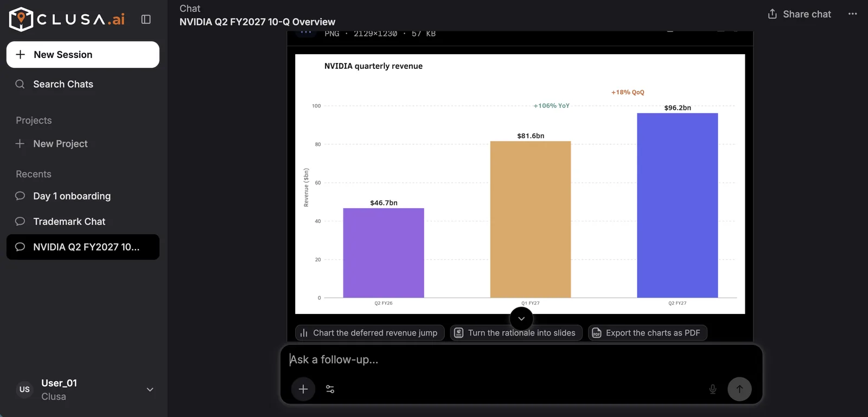Click the tan Q1 FY27 bar
This screenshot has height=417, width=868.
pos(531,219)
